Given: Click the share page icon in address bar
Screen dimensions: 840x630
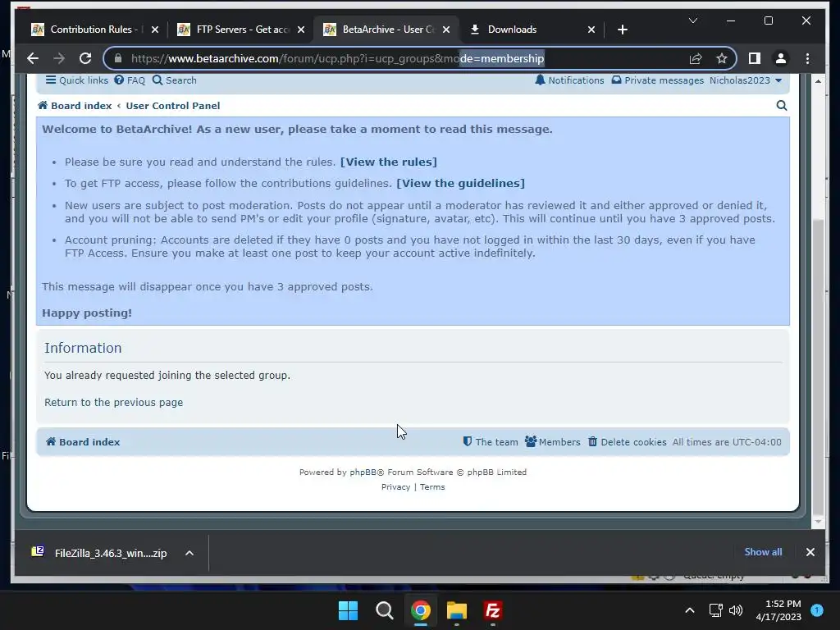Looking at the screenshot, I should [x=696, y=58].
